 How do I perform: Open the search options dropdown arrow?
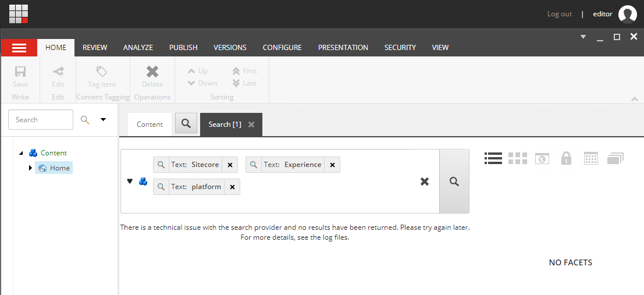[x=104, y=120]
